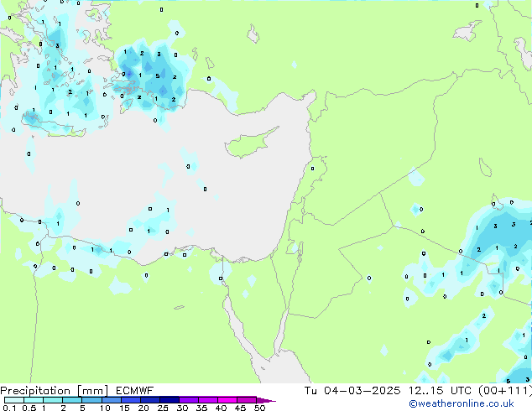Pick the 20–25 mm legend swatch

coord(150,400)
